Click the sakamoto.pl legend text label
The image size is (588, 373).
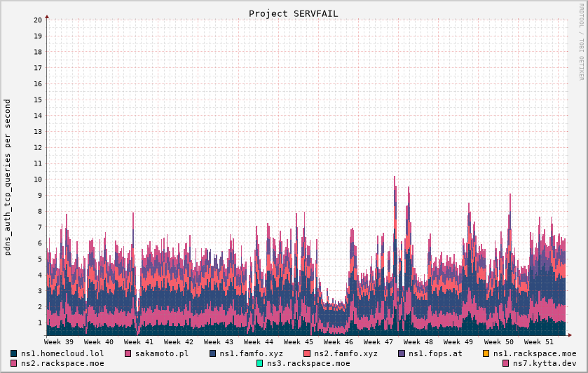[161, 353]
